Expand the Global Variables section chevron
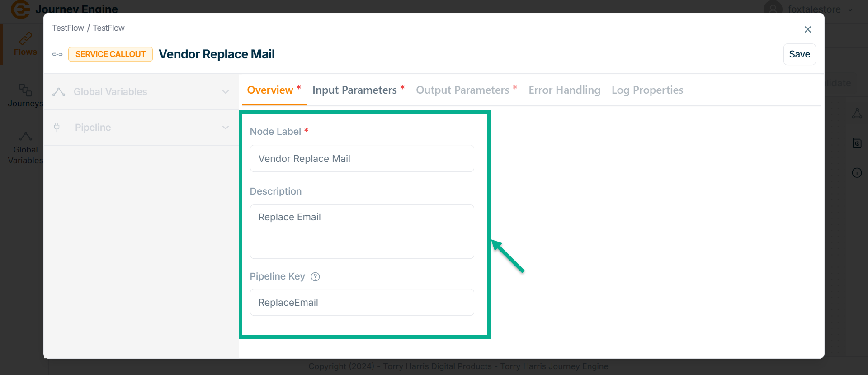This screenshot has width=868, height=375. (x=226, y=92)
